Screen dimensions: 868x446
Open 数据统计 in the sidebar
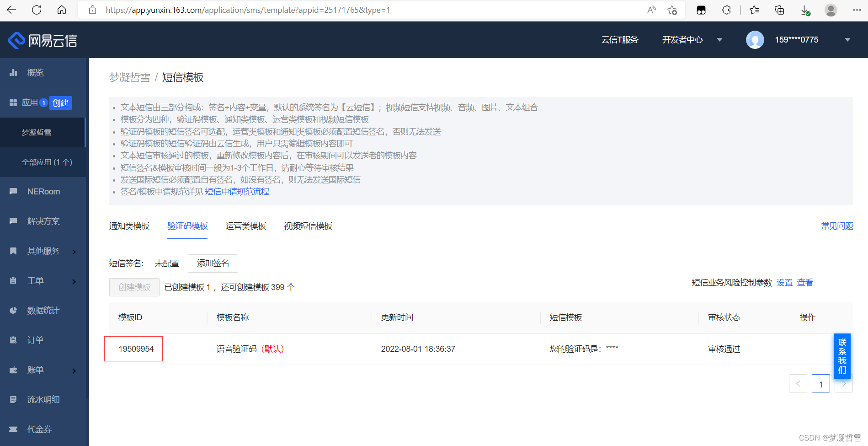tap(43, 311)
